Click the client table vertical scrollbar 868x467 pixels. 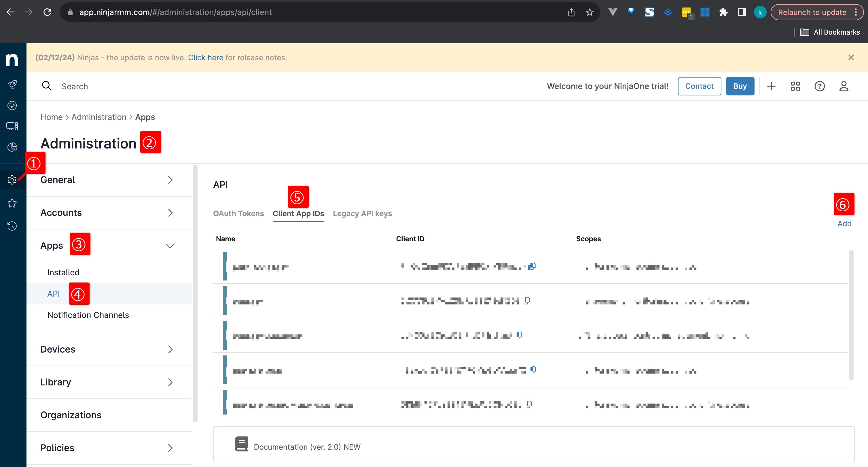(x=851, y=315)
